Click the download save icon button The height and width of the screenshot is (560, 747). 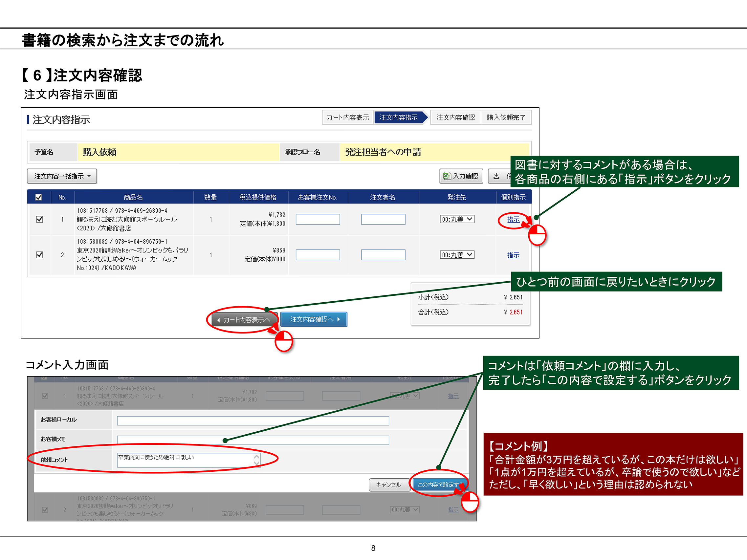click(x=496, y=176)
